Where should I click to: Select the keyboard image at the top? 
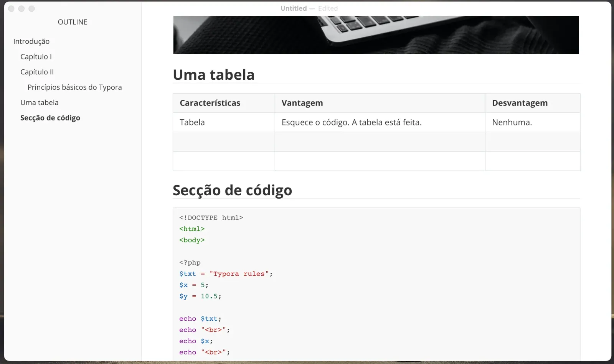tap(376, 35)
